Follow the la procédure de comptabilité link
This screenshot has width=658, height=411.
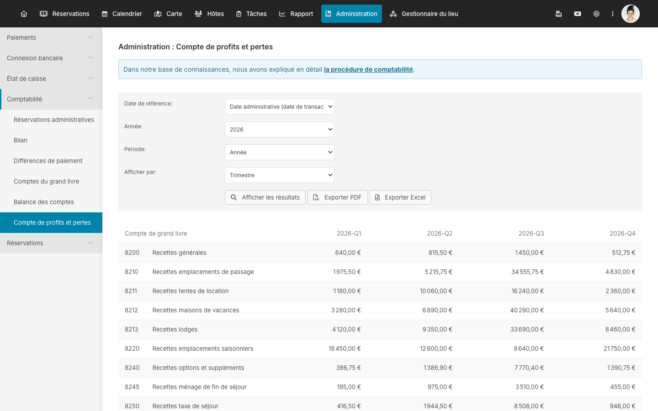[x=368, y=69]
